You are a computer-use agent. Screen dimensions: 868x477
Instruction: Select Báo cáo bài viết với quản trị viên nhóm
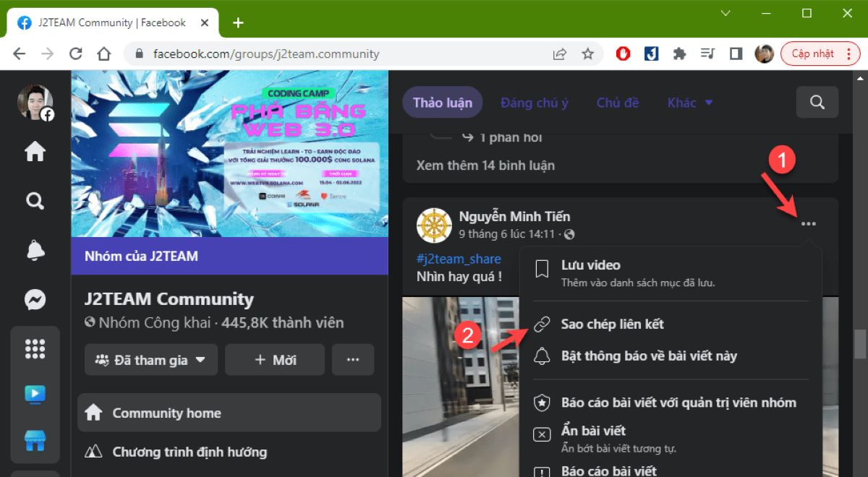pyautogui.click(x=671, y=403)
